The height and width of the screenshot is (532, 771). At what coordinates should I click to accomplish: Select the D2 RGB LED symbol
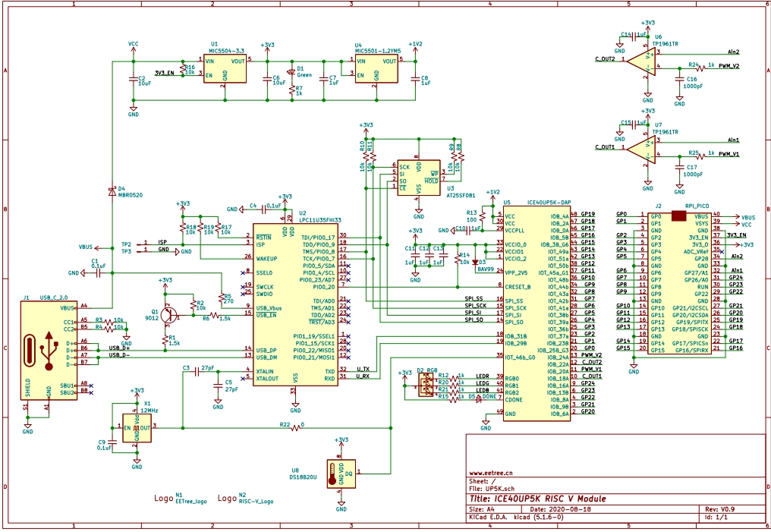click(426, 386)
